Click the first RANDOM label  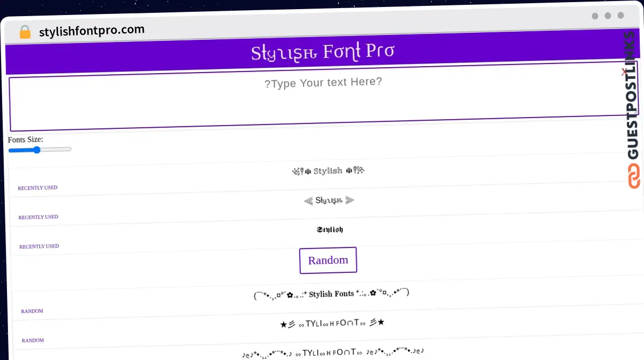(32, 311)
